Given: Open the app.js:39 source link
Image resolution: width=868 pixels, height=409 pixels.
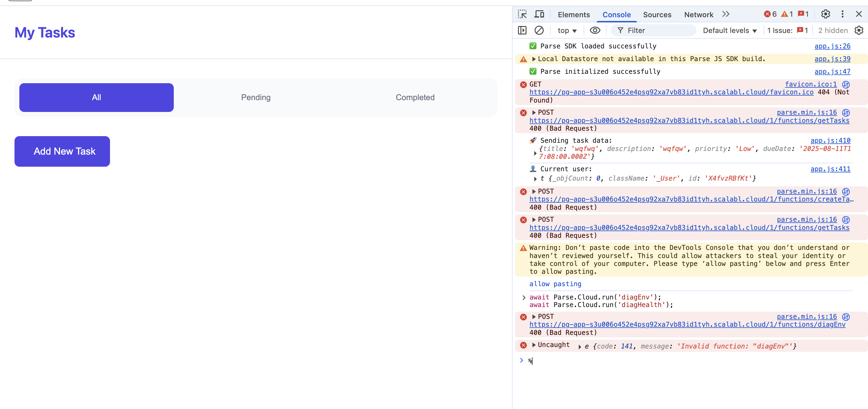Looking at the screenshot, I should 832,59.
